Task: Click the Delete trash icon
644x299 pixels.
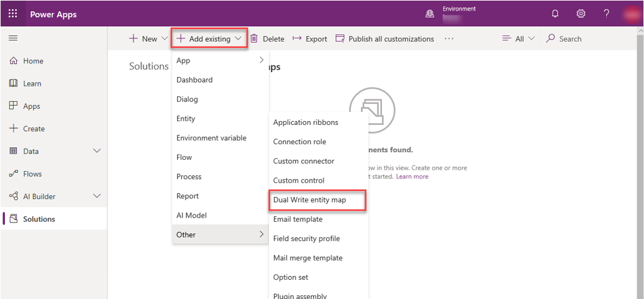Action: (x=255, y=39)
